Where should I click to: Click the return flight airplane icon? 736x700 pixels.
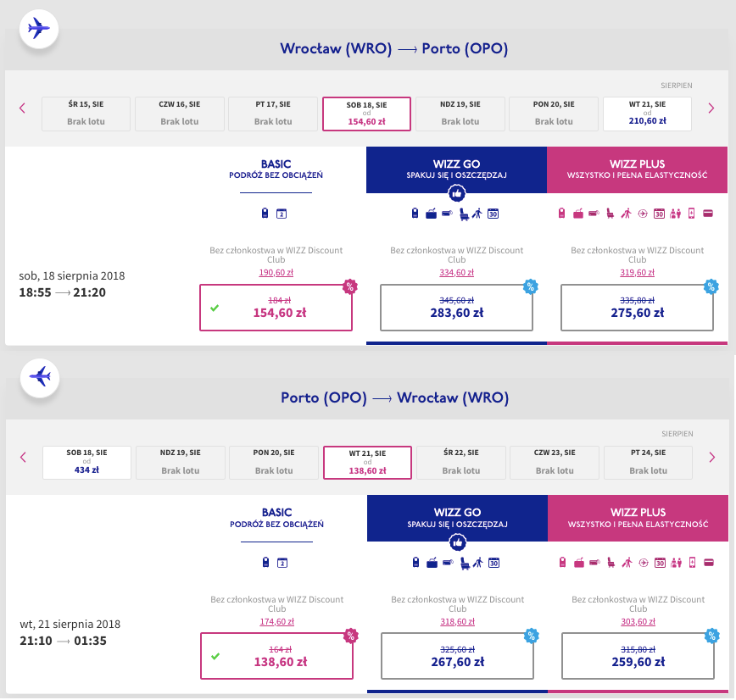[40, 377]
